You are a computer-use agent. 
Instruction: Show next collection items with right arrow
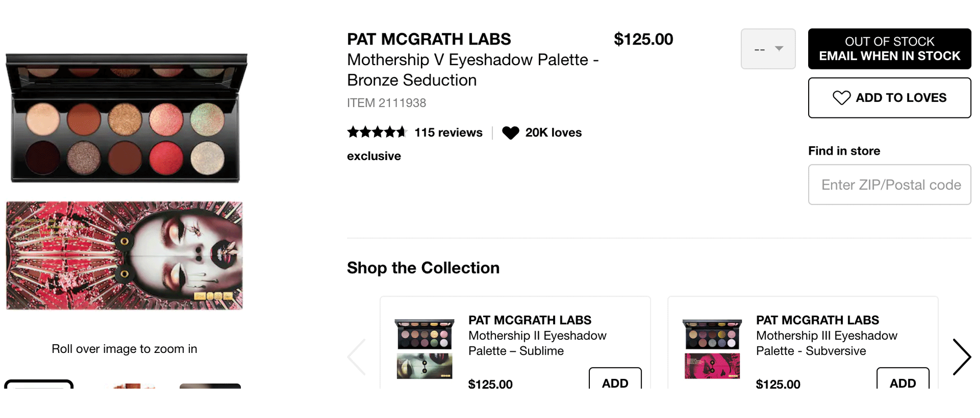coord(961,357)
